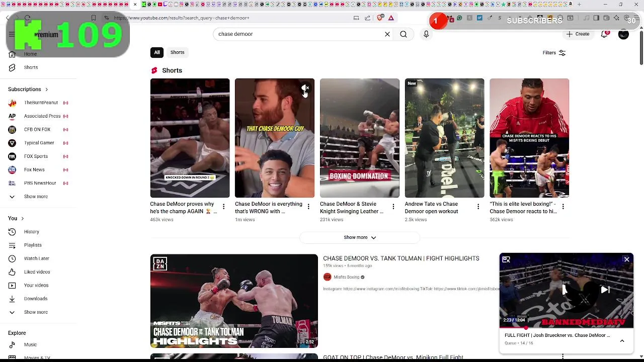Open options for 'This is elite level boxing' short
Screen dimensions: 644x362
(563, 207)
